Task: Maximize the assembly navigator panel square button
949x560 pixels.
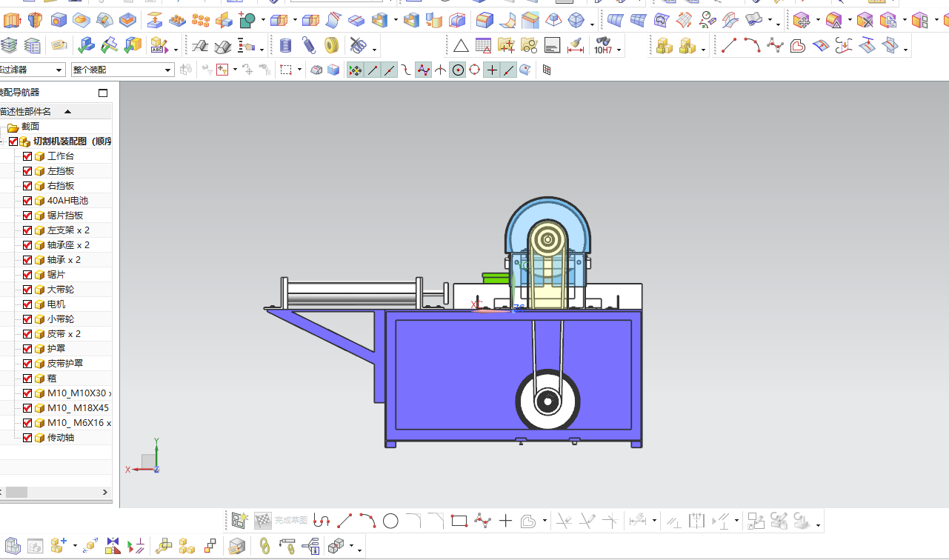Action: click(103, 93)
